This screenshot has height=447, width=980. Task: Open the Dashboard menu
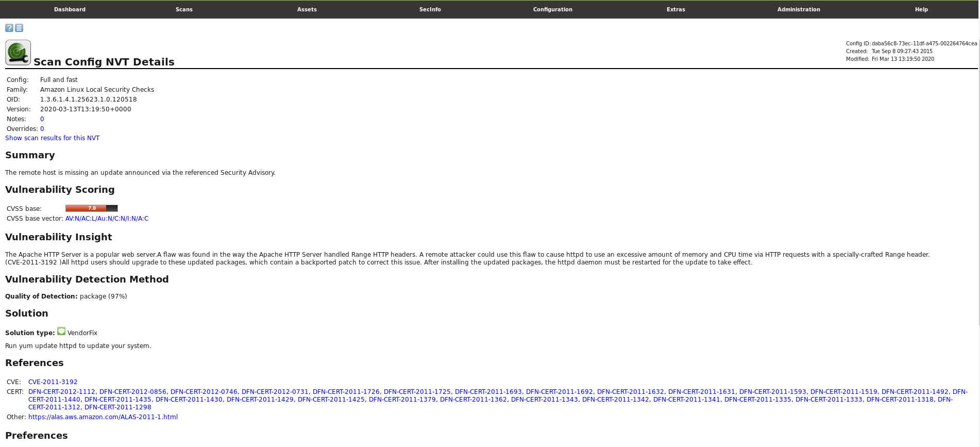point(70,9)
